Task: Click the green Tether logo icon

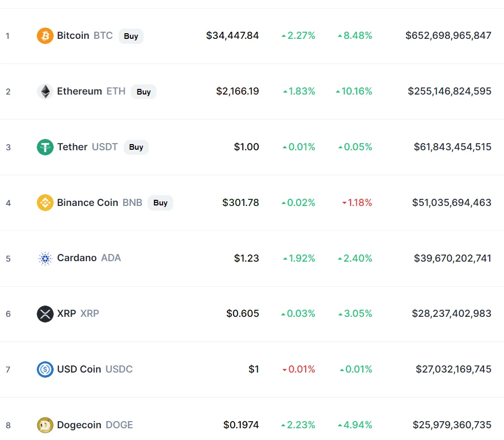Action: coord(45,147)
